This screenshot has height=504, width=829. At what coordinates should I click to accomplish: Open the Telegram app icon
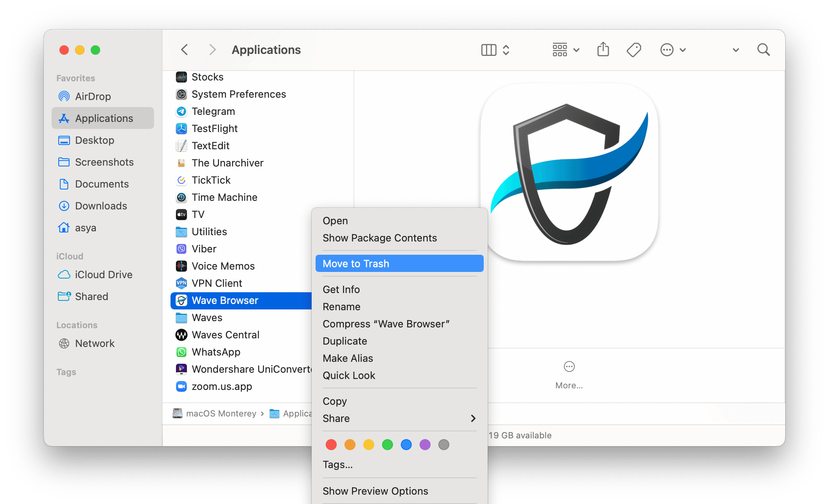[181, 111]
